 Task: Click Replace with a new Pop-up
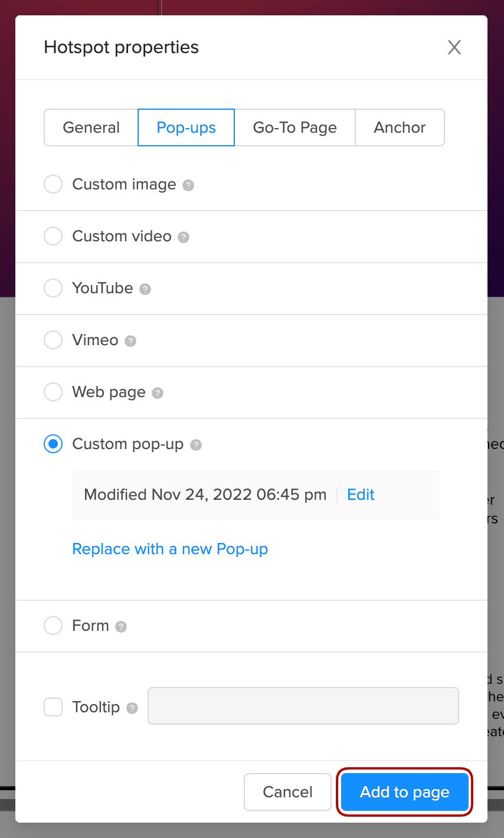pos(170,549)
